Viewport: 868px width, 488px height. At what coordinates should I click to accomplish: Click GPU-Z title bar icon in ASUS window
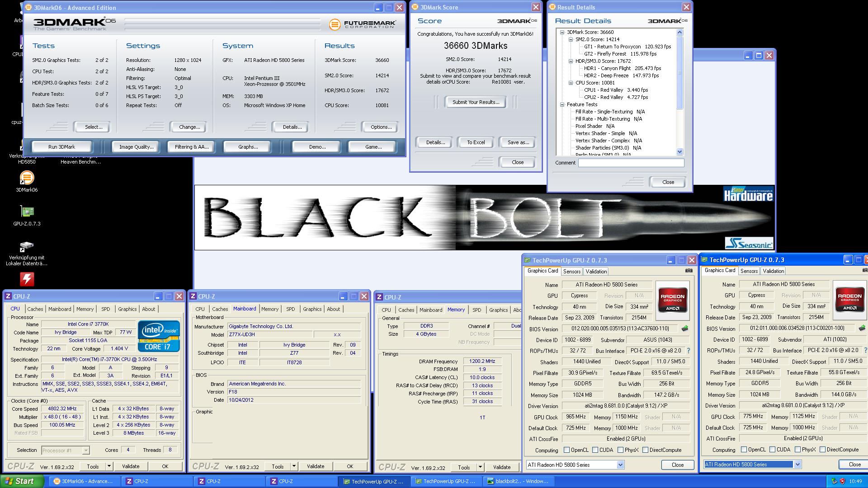pyautogui.click(x=527, y=260)
